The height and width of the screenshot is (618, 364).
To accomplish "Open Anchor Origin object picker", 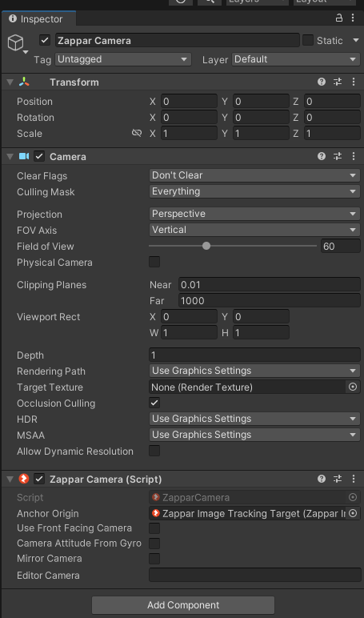I will click(353, 513).
